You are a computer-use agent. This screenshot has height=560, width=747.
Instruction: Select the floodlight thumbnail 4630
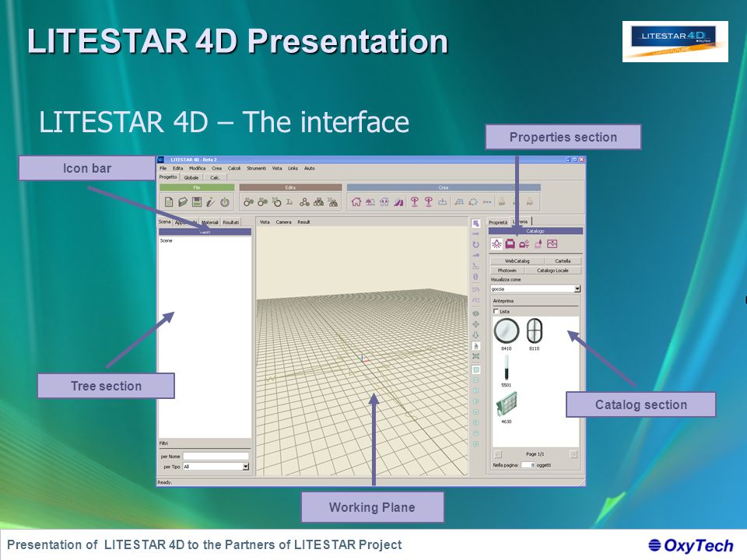coord(507,404)
